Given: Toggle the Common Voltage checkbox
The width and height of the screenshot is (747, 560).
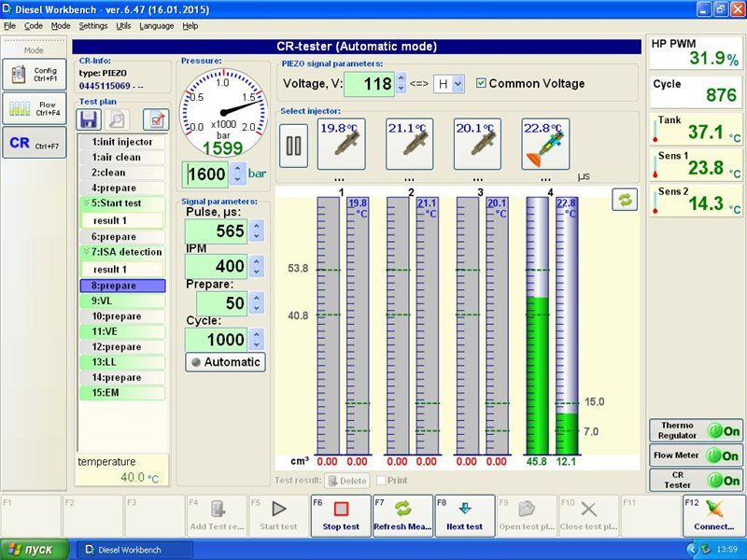Looking at the screenshot, I should (x=481, y=83).
